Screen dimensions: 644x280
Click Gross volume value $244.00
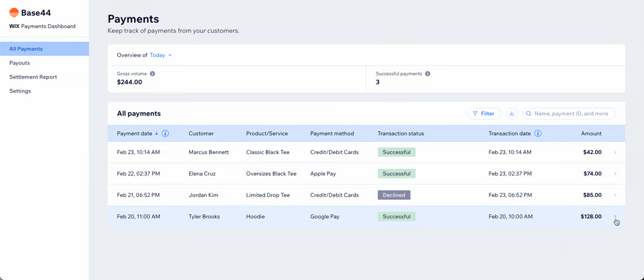coord(129,82)
